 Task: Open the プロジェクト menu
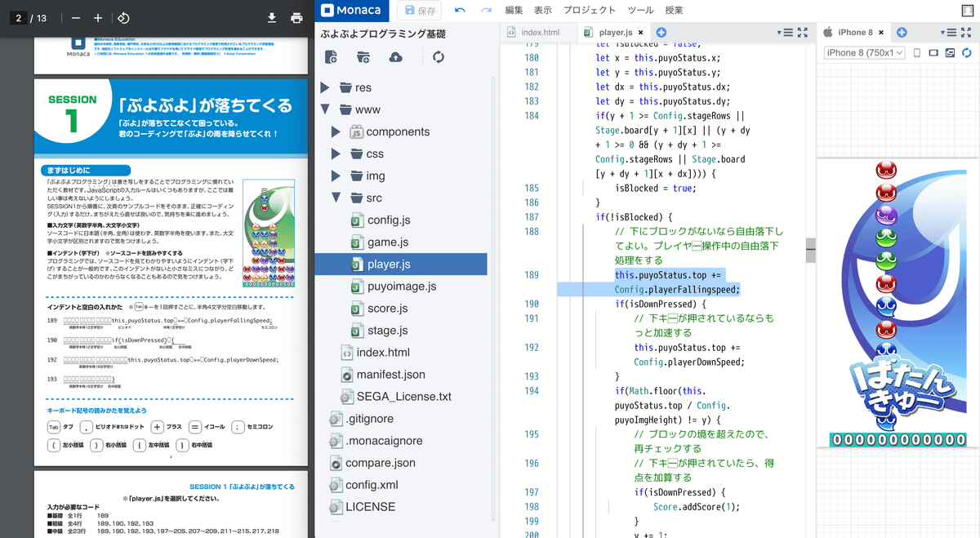pos(590,10)
